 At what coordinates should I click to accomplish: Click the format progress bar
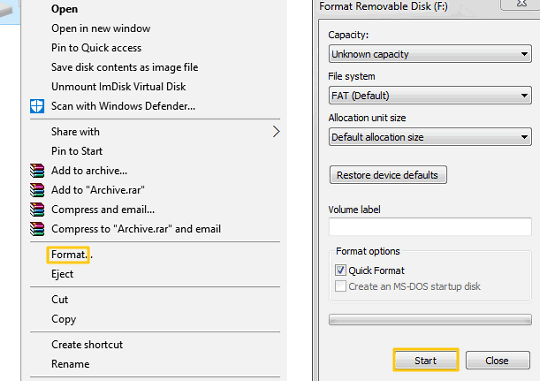pos(430,320)
